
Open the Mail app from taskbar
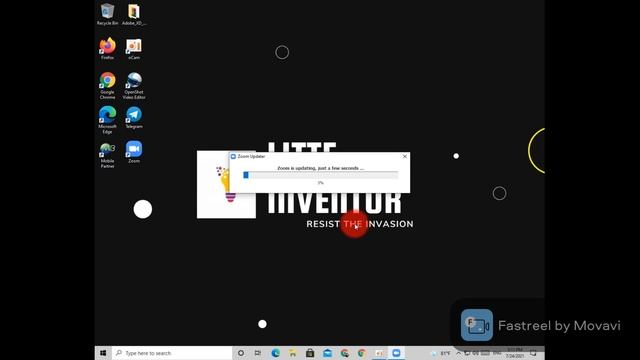point(327,353)
